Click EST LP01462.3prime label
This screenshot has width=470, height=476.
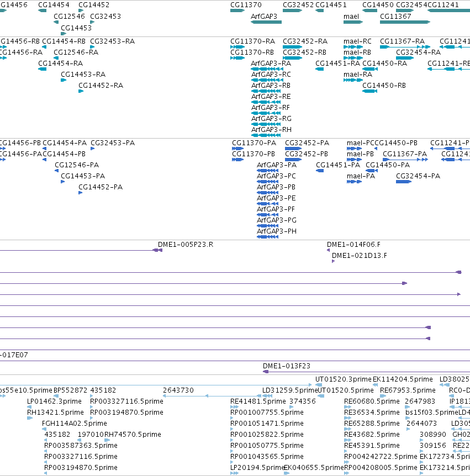(54, 401)
